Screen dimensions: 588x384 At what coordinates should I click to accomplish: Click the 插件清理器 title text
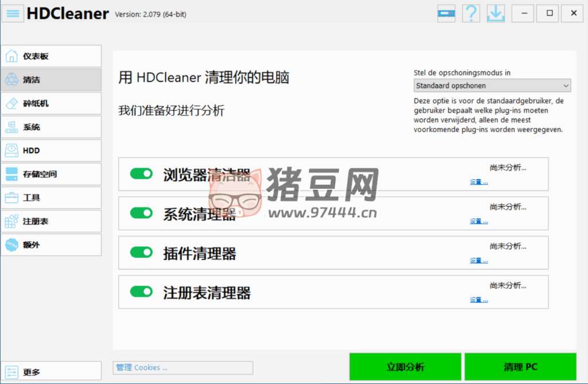pos(199,254)
